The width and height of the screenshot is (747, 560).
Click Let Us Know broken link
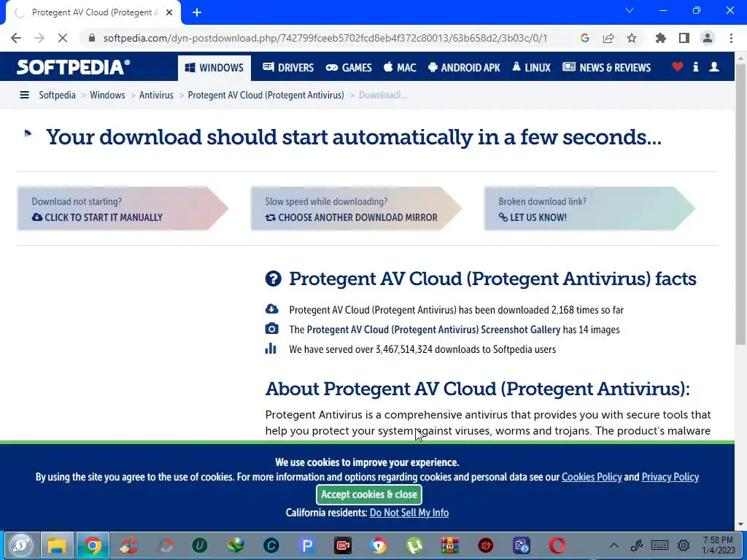589,209
